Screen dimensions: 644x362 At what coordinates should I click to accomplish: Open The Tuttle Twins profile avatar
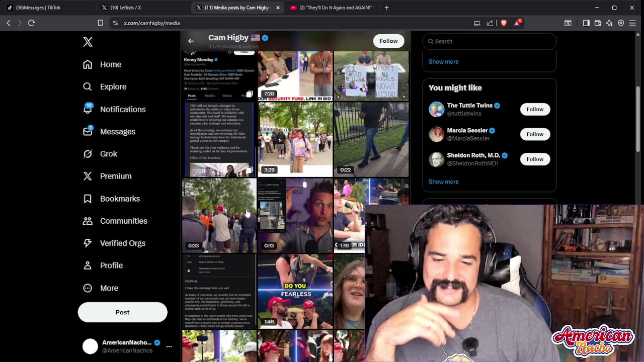436,109
